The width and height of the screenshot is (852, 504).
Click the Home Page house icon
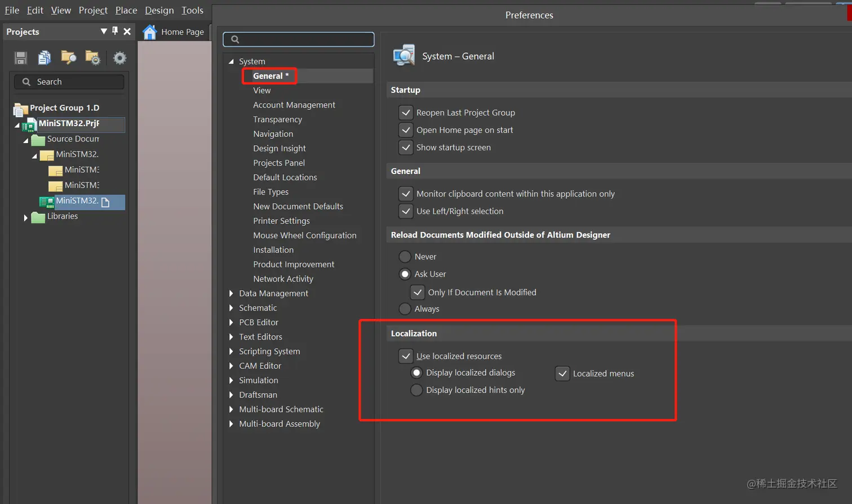click(149, 32)
